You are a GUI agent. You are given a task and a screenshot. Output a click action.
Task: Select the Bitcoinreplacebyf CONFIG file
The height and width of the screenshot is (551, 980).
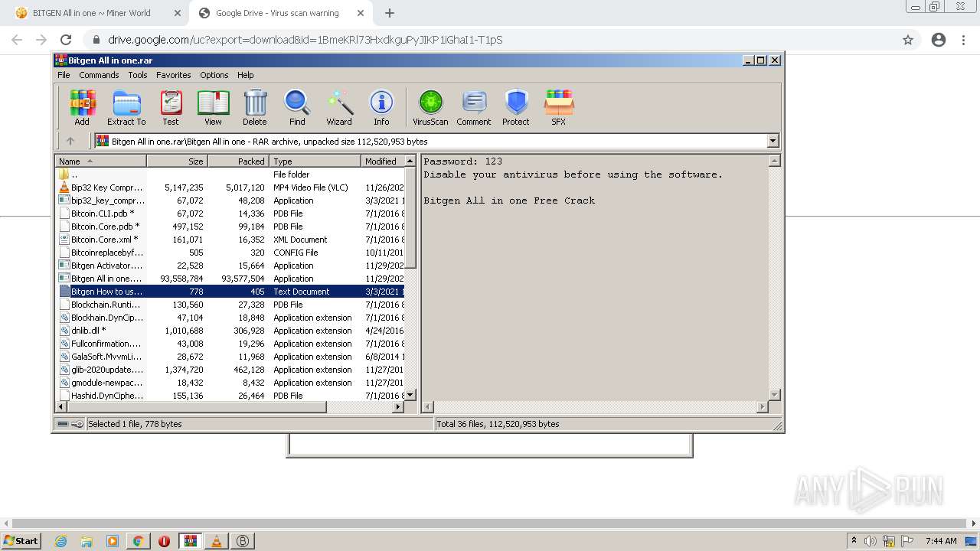tap(230, 253)
